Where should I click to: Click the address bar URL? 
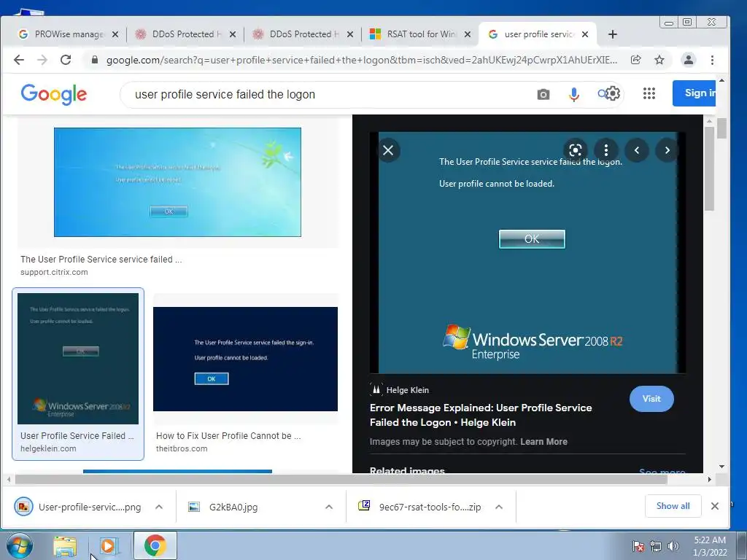click(362, 60)
